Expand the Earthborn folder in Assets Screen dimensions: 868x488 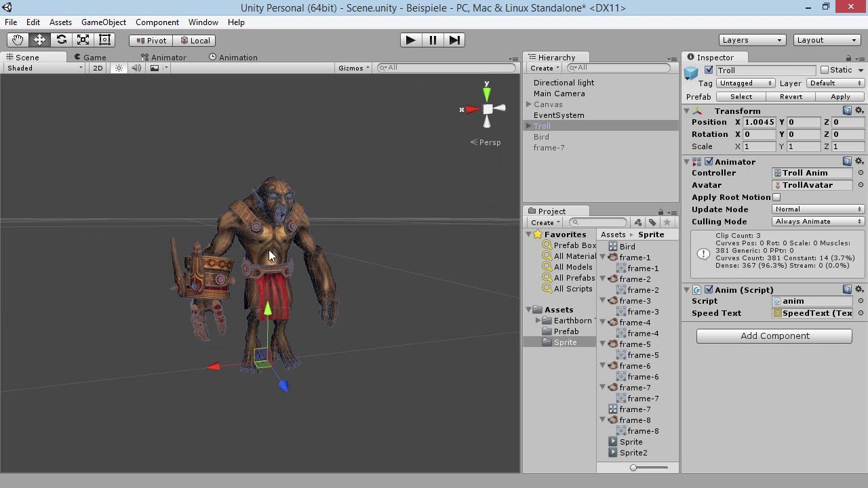click(x=539, y=321)
